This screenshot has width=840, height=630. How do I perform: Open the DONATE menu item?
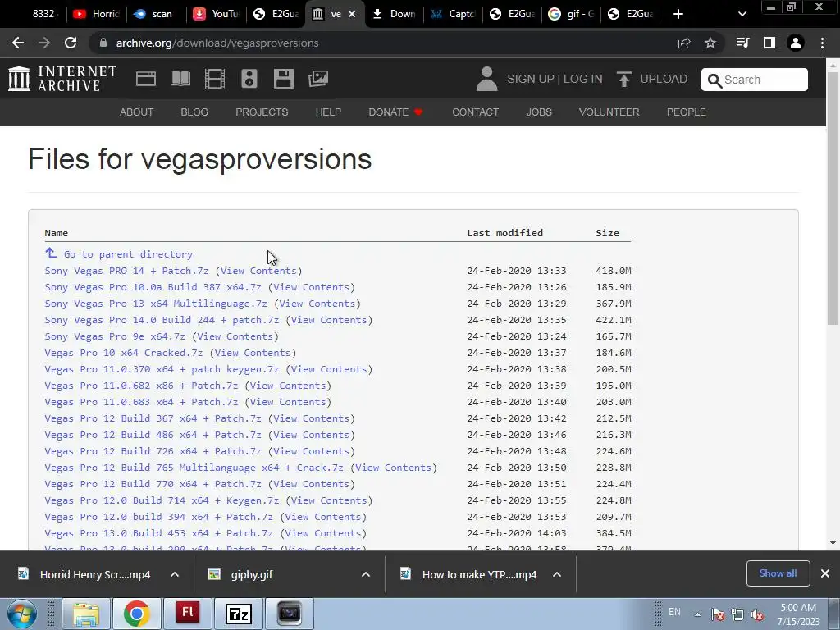pos(396,112)
